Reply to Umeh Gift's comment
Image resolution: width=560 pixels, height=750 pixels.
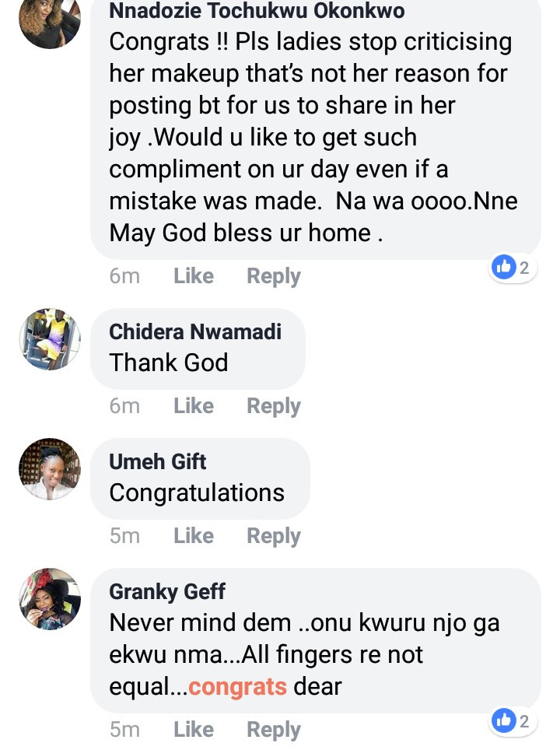click(274, 536)
